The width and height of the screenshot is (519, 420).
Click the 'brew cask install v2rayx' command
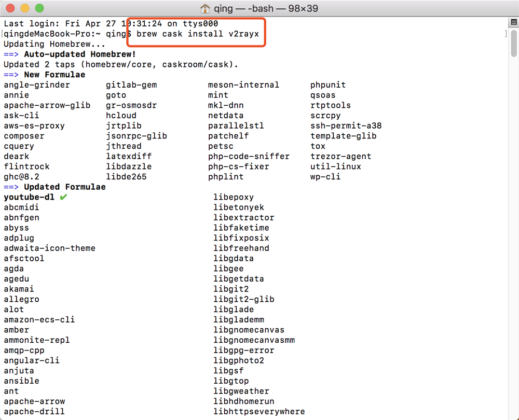tap(198, 34)
